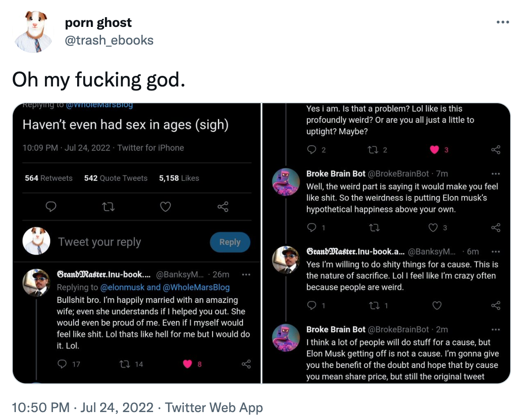Open more options on Broke Brain Bot's 2m reply
The width and height of the screenshot is (523, 420).
point(496,330)
